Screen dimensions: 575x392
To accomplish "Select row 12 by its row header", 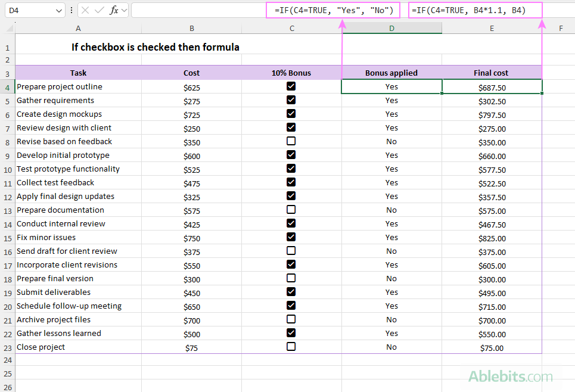I will [7, 196].
